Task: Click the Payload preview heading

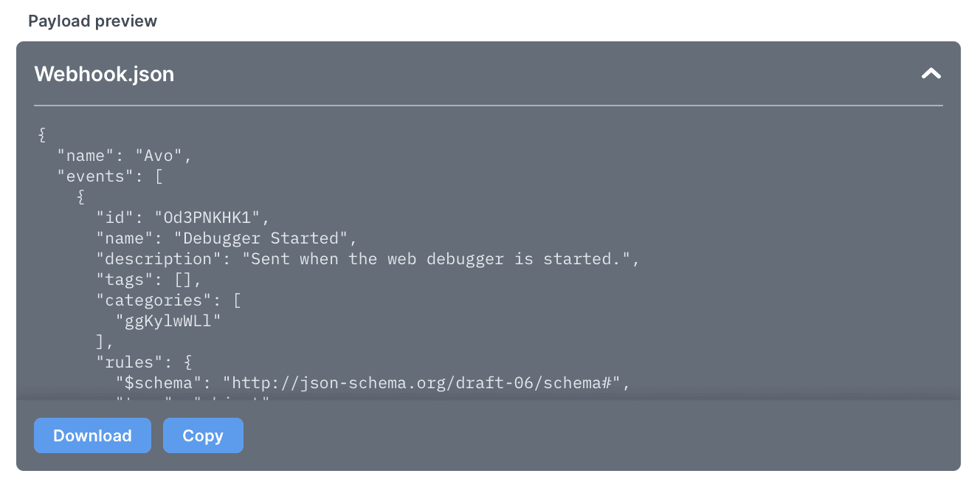Action: coord(92,21)
